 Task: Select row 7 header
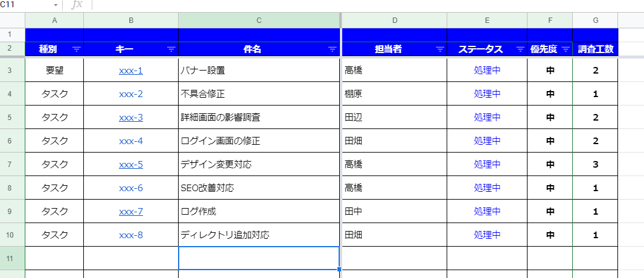(12, 165)
